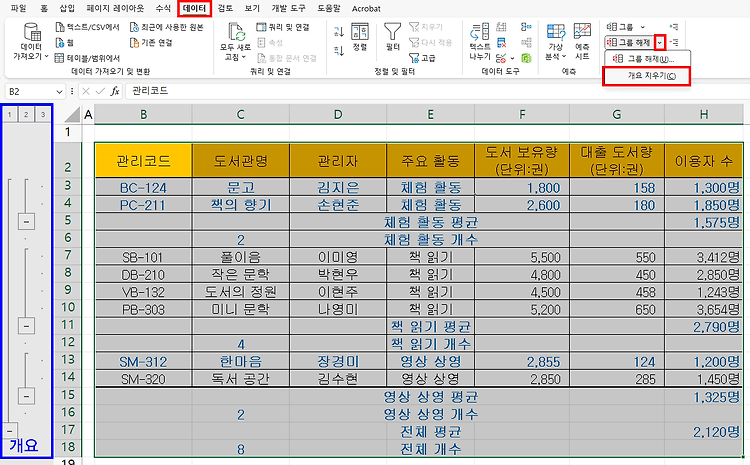Viewport: 750px width, 465px height.
Task: Open the 그룹 dropdown arrow
Action: click(x=642, y=27)
